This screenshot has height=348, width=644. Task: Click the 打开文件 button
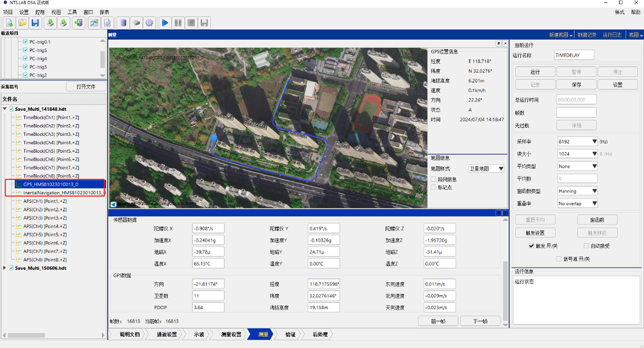pos(86,87)
